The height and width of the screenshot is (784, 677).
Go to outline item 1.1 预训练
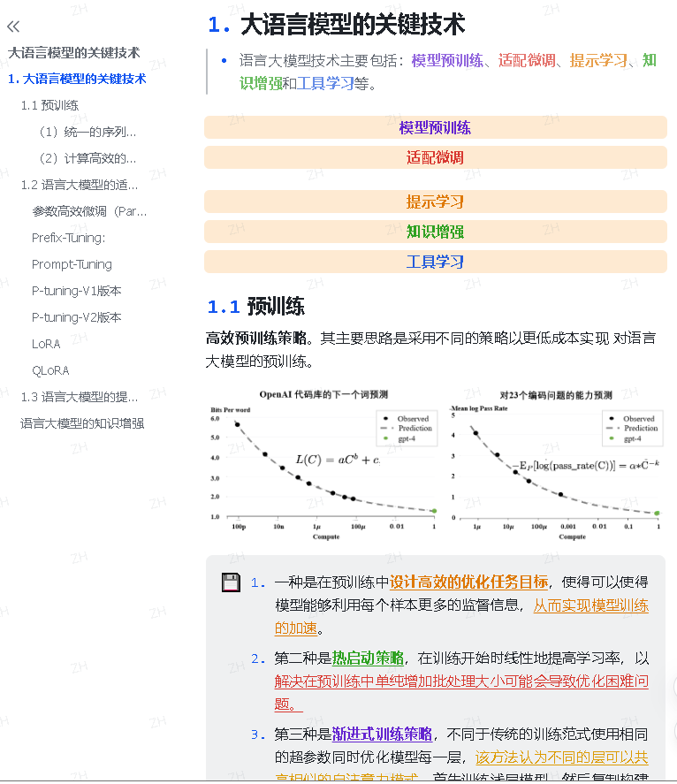[49, 105]
